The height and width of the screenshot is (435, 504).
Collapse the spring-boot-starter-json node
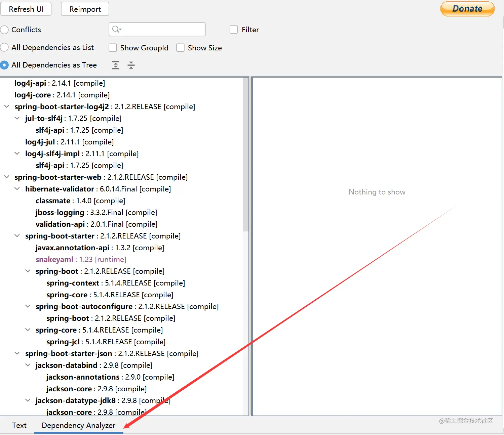click(17, 353)
